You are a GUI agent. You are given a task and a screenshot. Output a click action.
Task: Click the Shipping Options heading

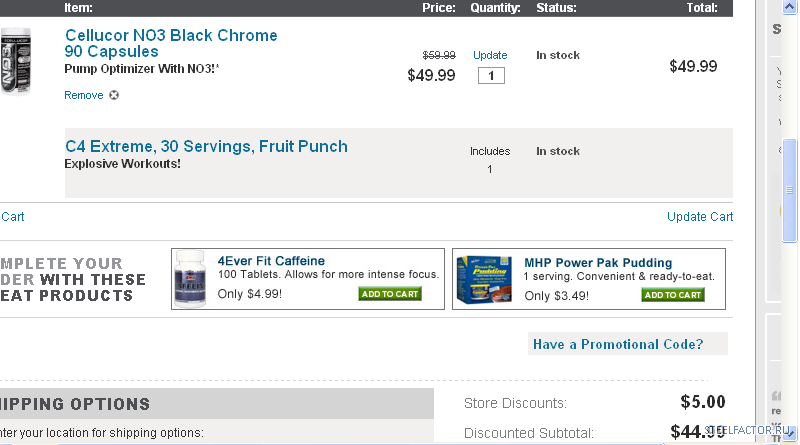(x=75, y=405)
